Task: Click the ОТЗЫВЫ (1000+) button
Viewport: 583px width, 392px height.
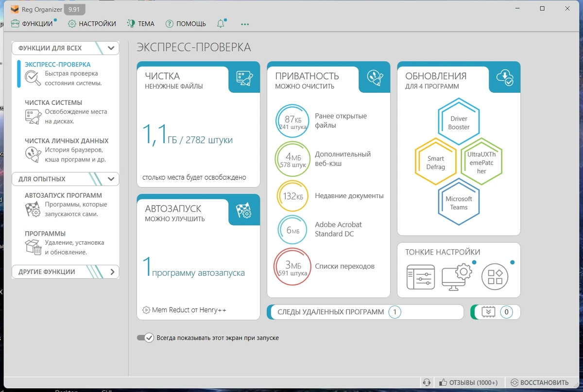Action: [x=468, y=383]
